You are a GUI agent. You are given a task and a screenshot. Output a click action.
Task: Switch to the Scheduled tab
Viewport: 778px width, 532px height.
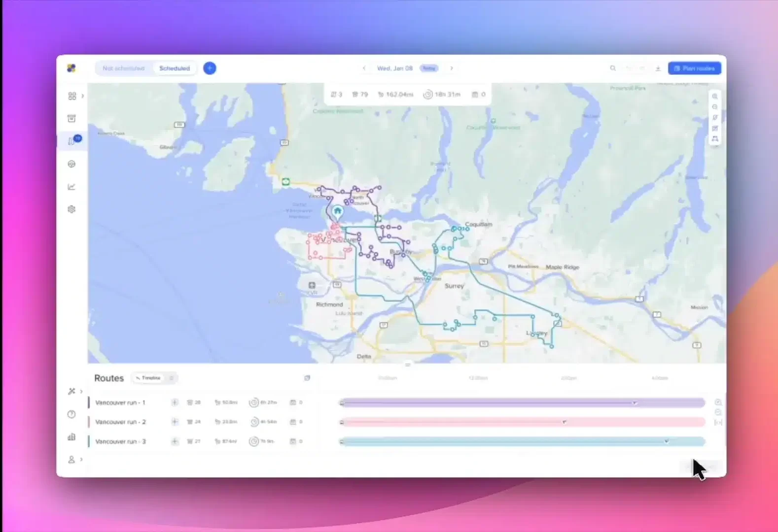click(x=175, y=68)
